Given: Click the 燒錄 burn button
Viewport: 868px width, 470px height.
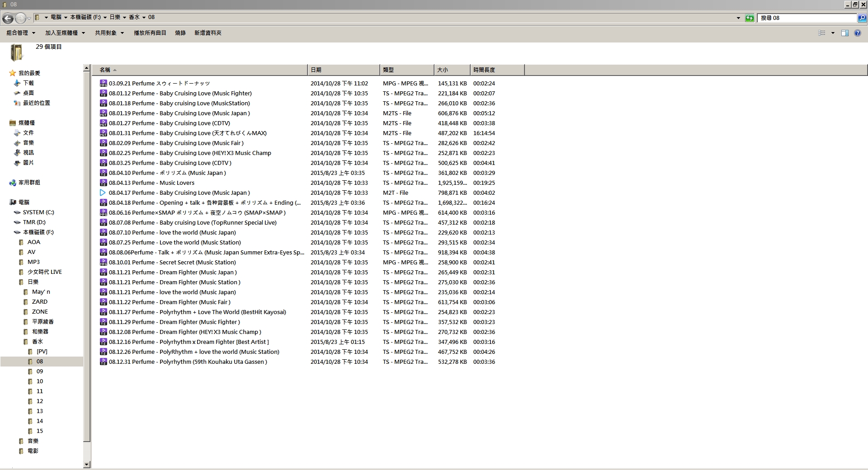Looking at the screenshot, I should (x=180, y=33).
